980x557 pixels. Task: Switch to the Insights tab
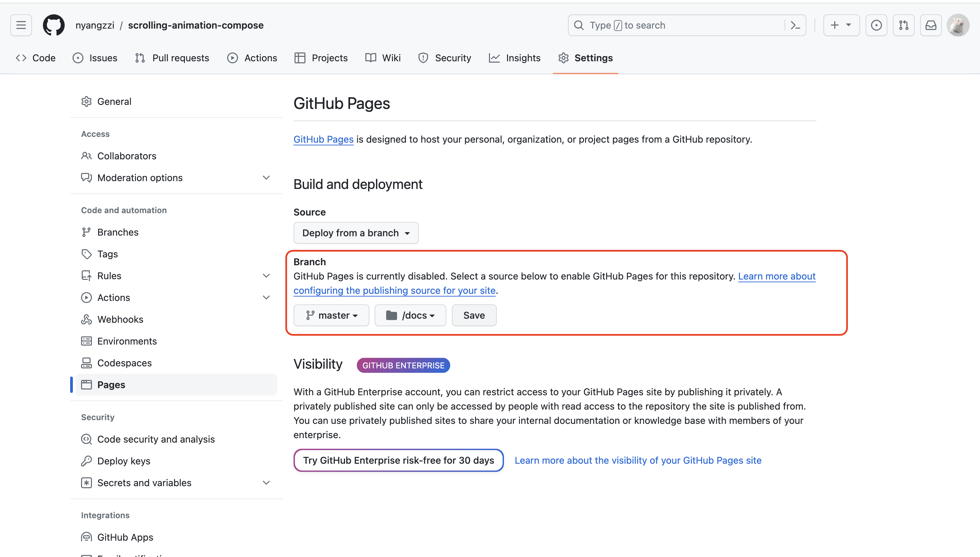(x=515, y=58)
